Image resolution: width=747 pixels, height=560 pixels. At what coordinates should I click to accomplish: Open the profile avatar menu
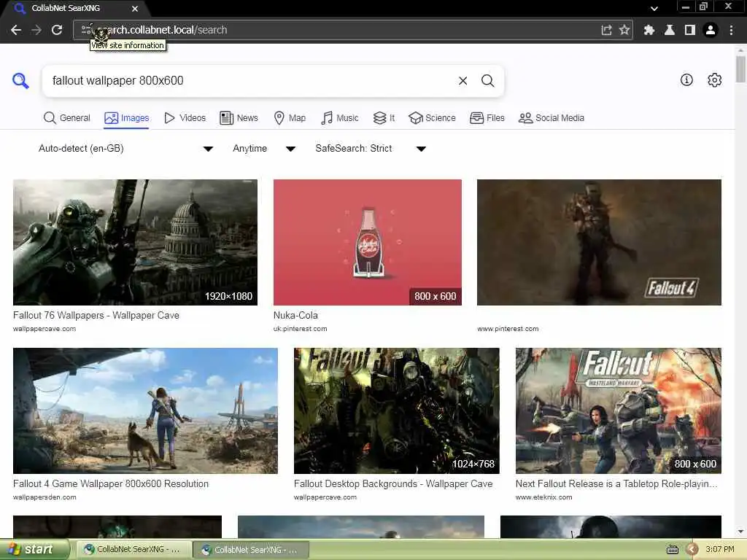pos(711,30)
